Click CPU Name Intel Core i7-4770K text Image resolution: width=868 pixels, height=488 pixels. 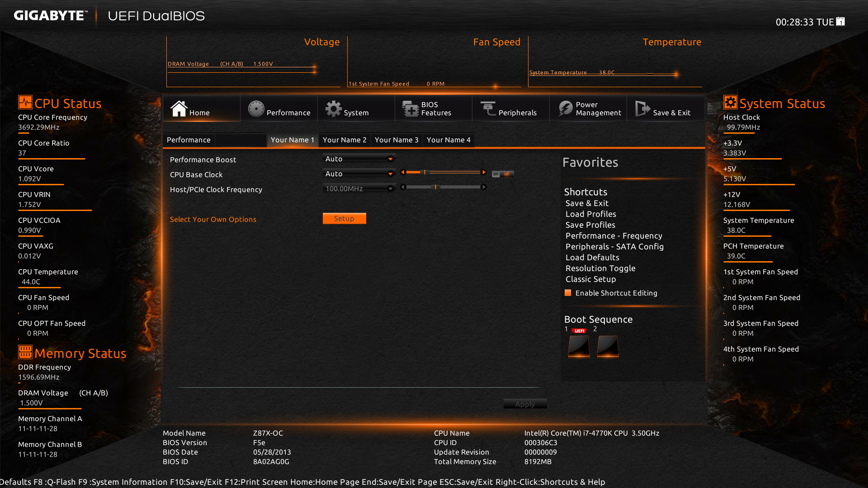(592, 433)
